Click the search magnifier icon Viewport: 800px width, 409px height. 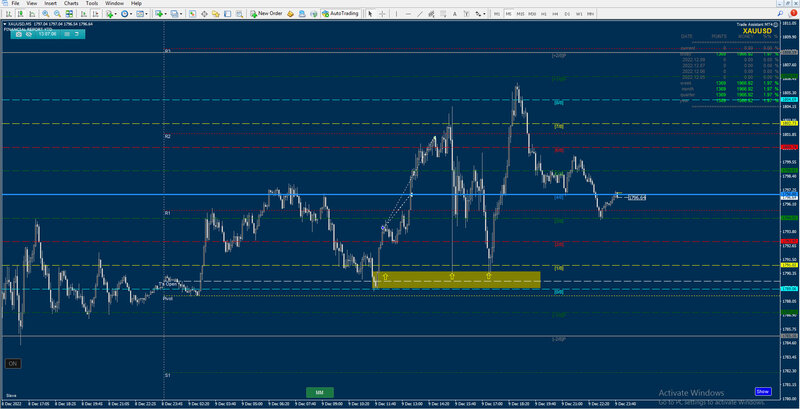[781, 13]
